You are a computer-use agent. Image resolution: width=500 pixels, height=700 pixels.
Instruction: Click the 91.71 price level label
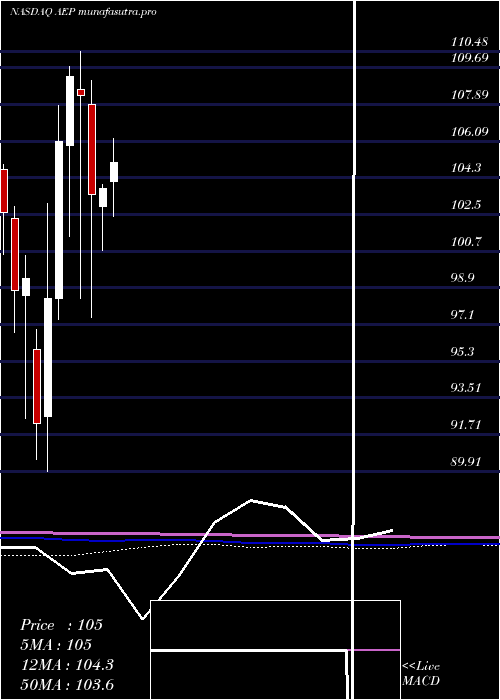pos(466,425)
